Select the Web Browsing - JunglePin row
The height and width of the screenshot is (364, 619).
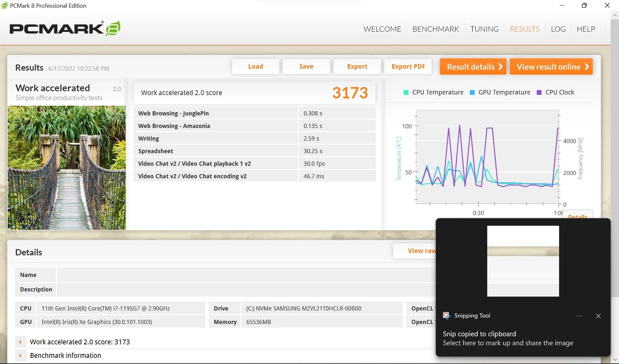click(255, 113)
